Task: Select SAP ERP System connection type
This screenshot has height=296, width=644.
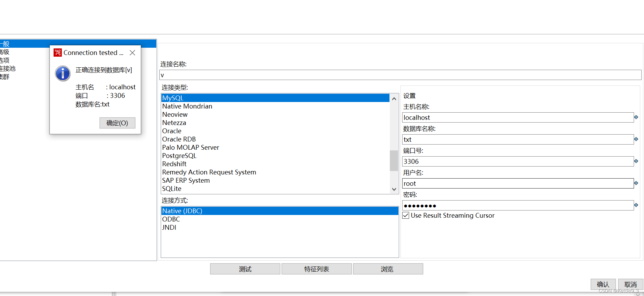Action: click(x=275, y=180)
